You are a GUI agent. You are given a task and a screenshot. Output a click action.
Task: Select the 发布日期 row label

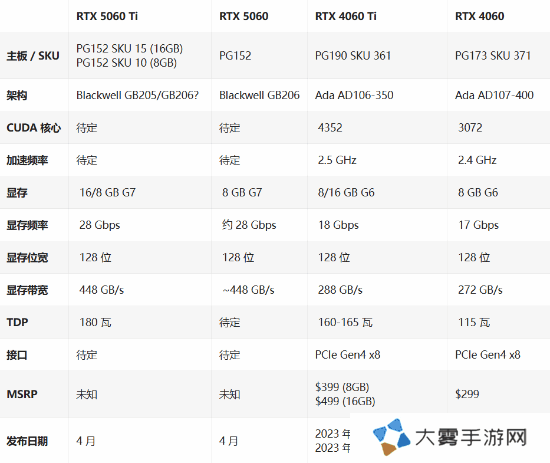pos(27,441)
